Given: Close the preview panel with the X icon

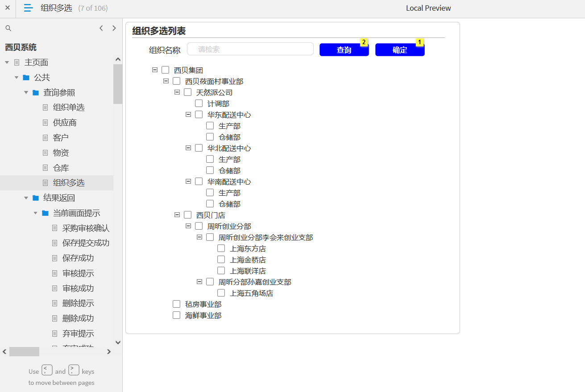Looking at the screenshot, I should tap(8, 8).
